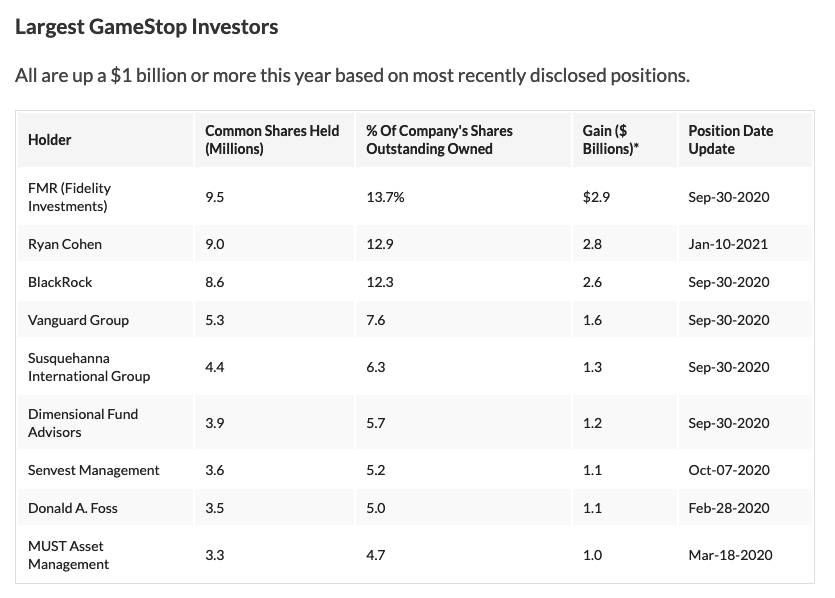Click the % Of Company's Shares Outstanding header
Screen dimensions: 835x598
coord(437,140)
